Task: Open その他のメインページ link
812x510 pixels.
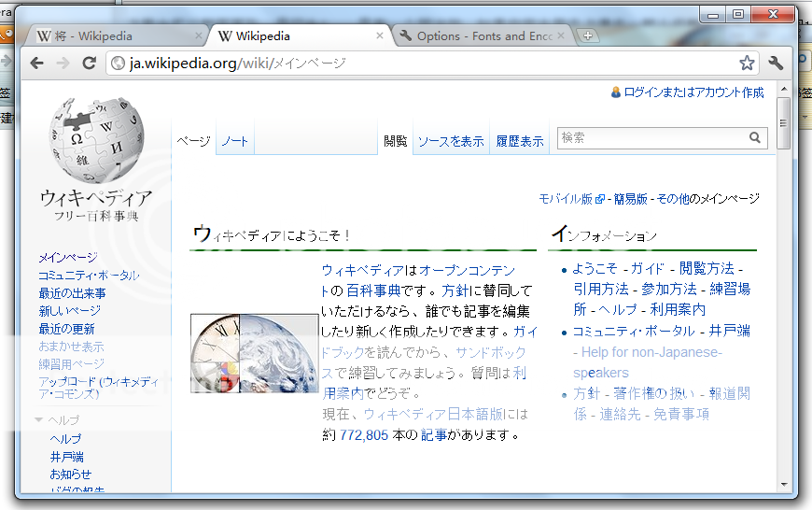Action: 707,199
